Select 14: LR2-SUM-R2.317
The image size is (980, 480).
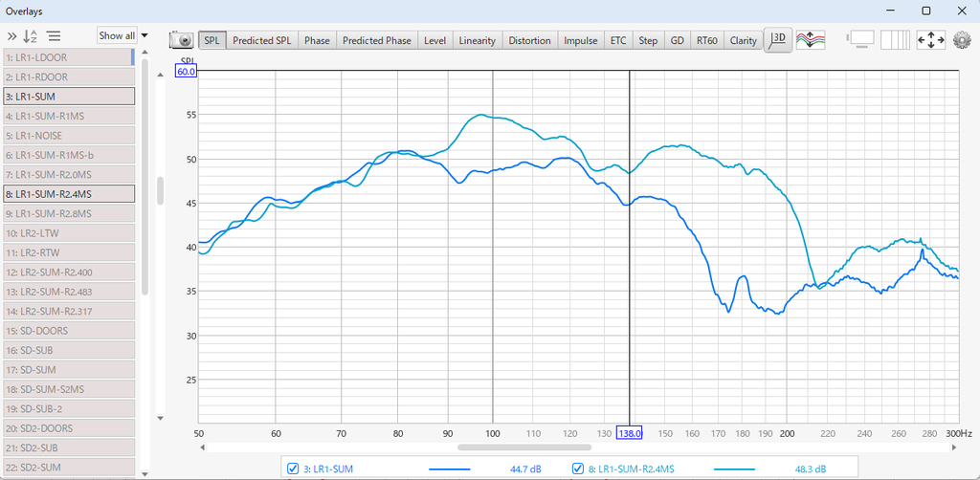click(69, 311)
